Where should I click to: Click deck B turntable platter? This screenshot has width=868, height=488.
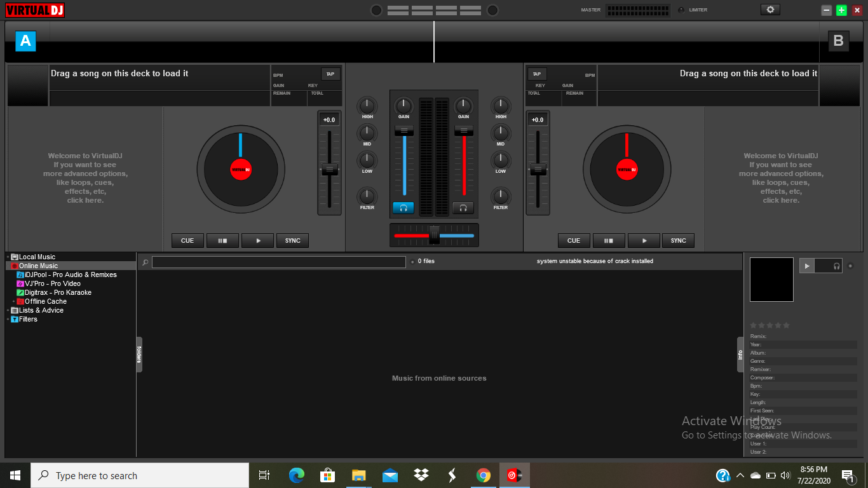(627, 169)
